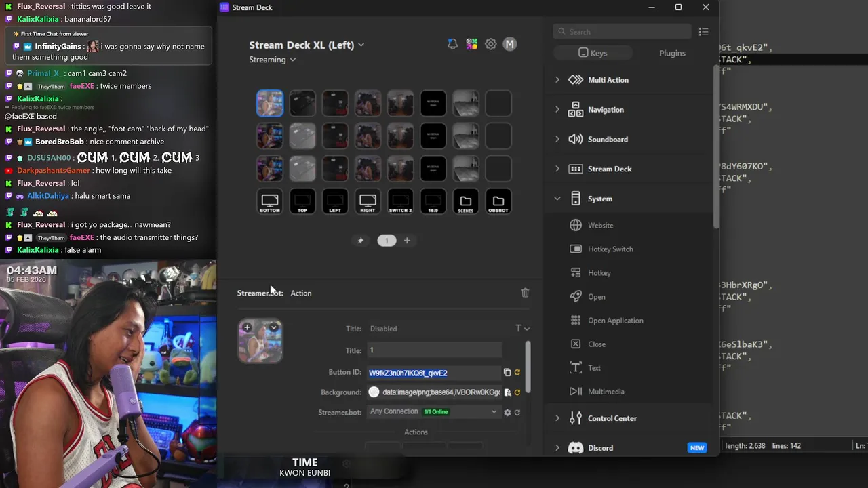Refresh the Streamer.bot connection
Image resolution: width=868 pixels, height=488 pixels.
(517, 412)
